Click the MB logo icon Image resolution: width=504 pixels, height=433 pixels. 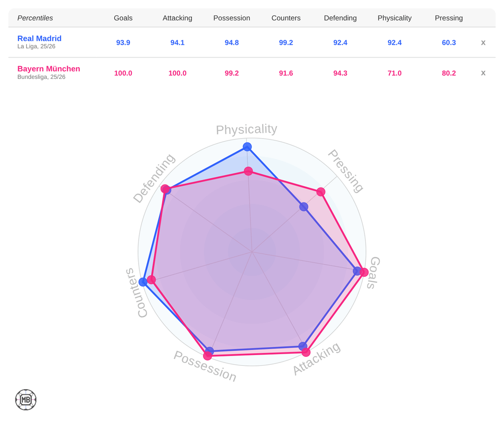tap(26, 400)
